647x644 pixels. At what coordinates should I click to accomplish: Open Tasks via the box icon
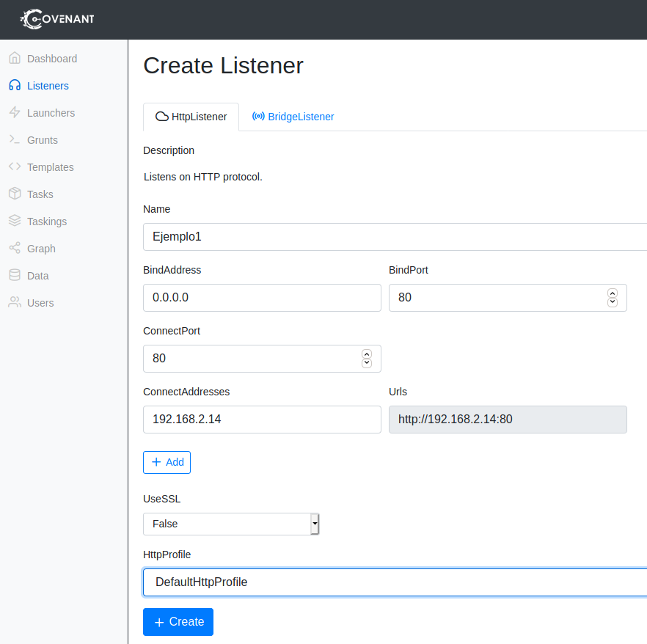pos(15,194)
